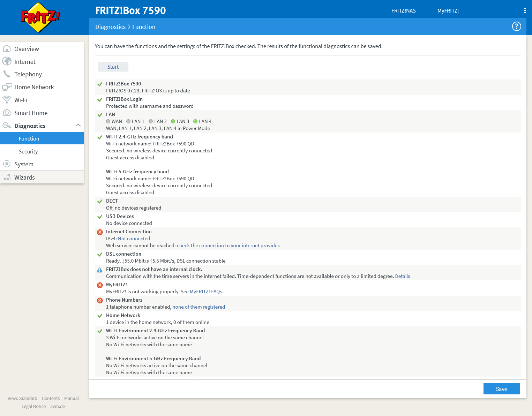This screenshot has width=532, height=416.
Task: Click the Smart Home icon
Action: [x=7, y=113]
